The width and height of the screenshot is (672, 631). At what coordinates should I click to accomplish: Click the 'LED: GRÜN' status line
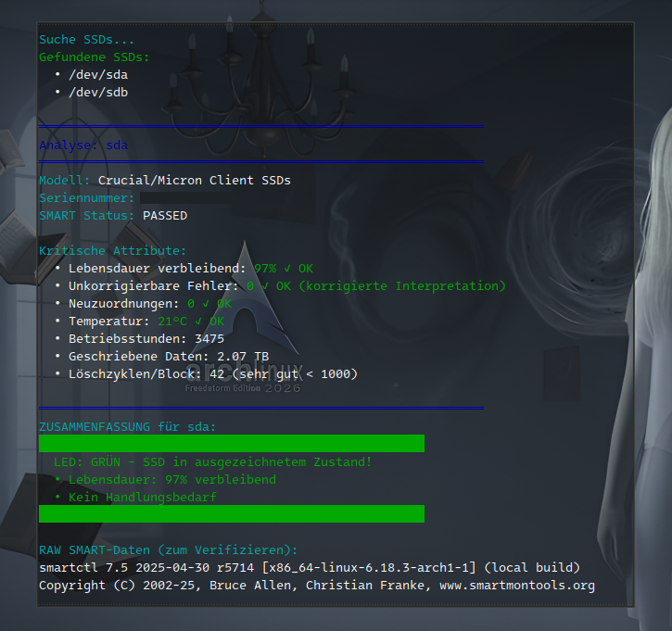coord(212,461)
